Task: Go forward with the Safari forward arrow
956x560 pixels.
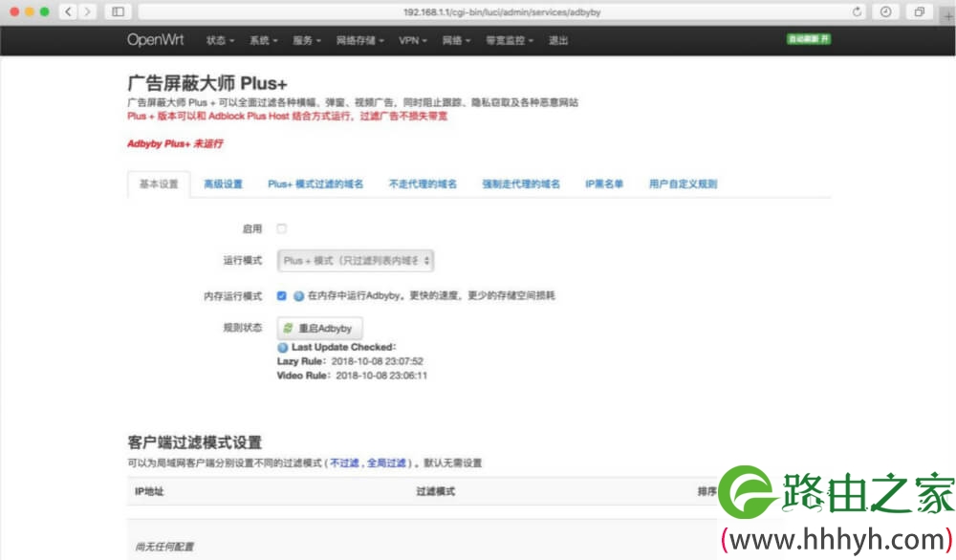Action: pos(87,11)
